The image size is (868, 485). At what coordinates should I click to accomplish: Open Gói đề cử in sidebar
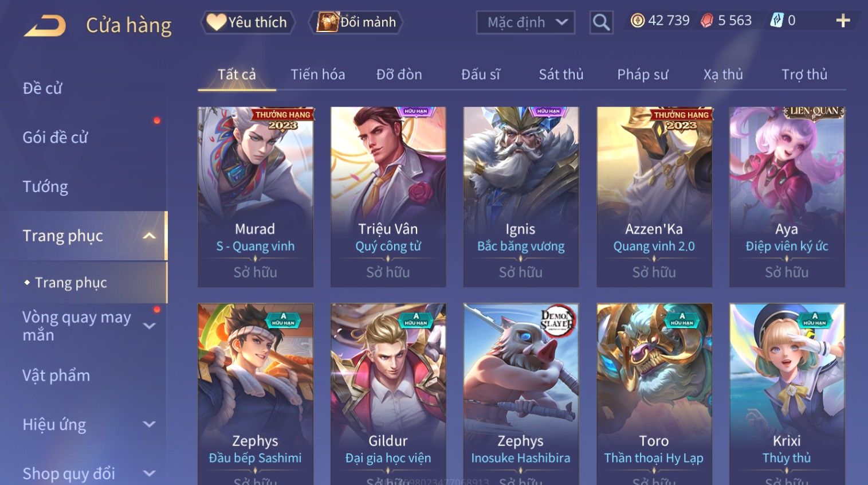(x=55, y=138)
